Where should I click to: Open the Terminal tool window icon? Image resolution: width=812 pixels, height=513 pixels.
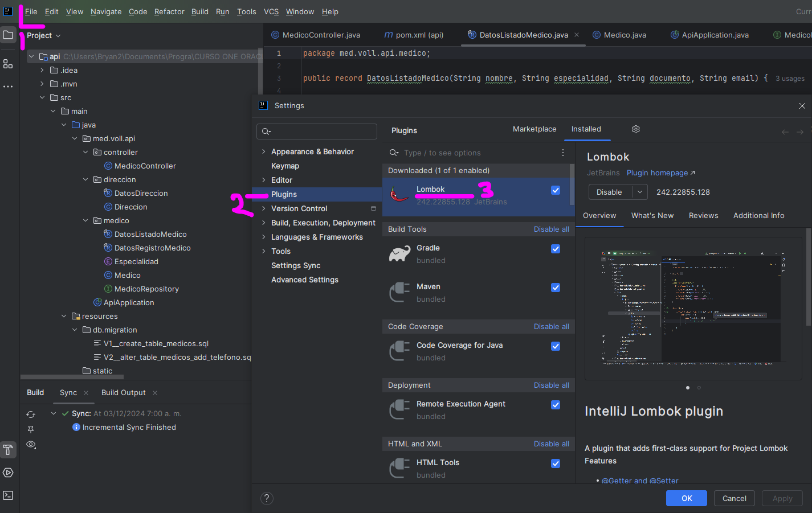click(x=8, y=495)
